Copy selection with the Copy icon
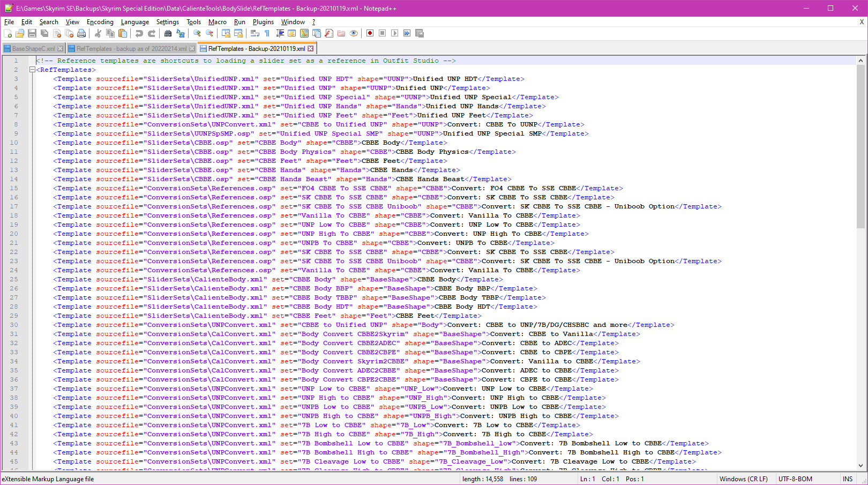The height and width of the screenshot is (485, 868). coord(110,33)
